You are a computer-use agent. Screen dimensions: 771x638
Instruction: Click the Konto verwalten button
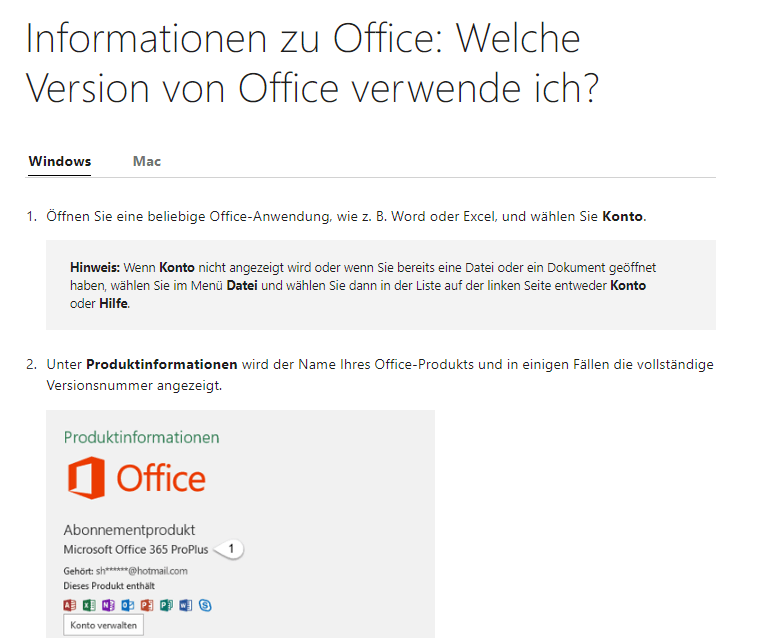[103, 625]
